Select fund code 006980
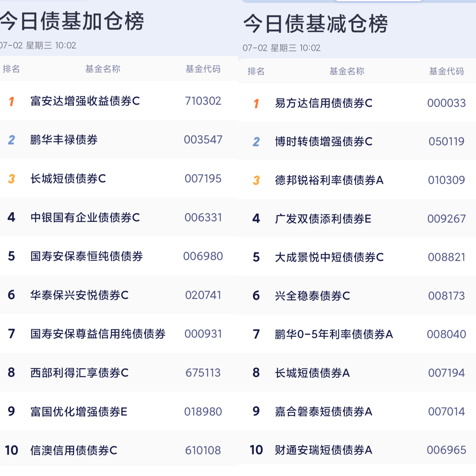The height and width of the screenshot is (476, 476). (x=203, y=256)
